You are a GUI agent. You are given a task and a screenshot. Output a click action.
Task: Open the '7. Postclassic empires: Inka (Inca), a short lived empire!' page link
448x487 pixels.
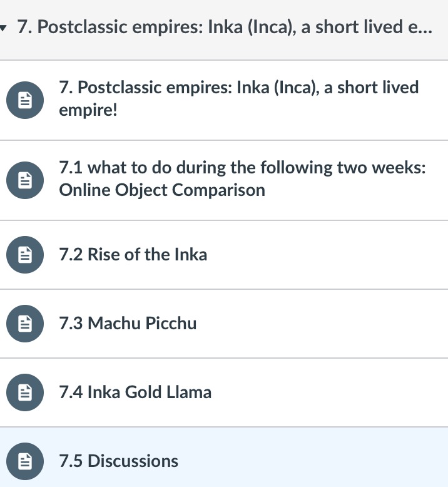(238, 88)
